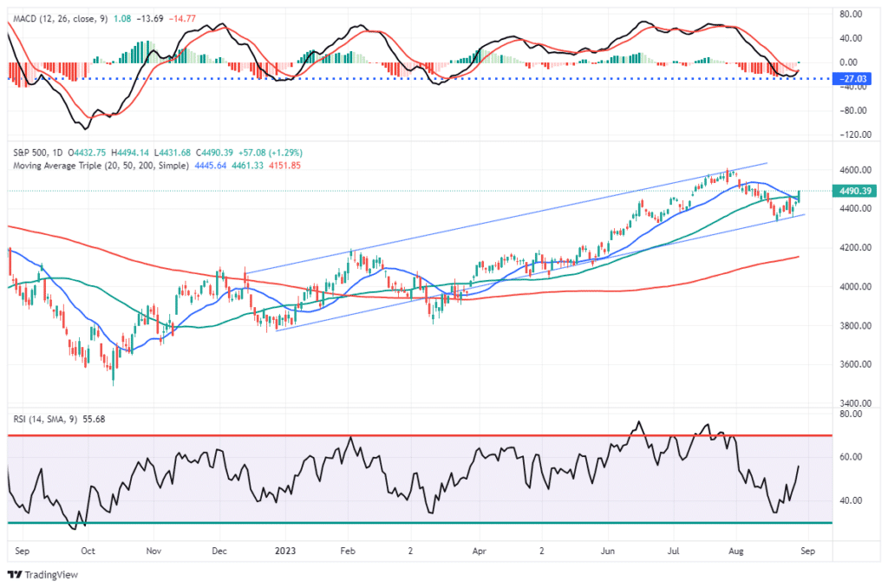The height and width of the screenshot is (588, 888).
Task: Click the 2023 label on time axis
Action: pyautogui.click(x=284, y=552)
